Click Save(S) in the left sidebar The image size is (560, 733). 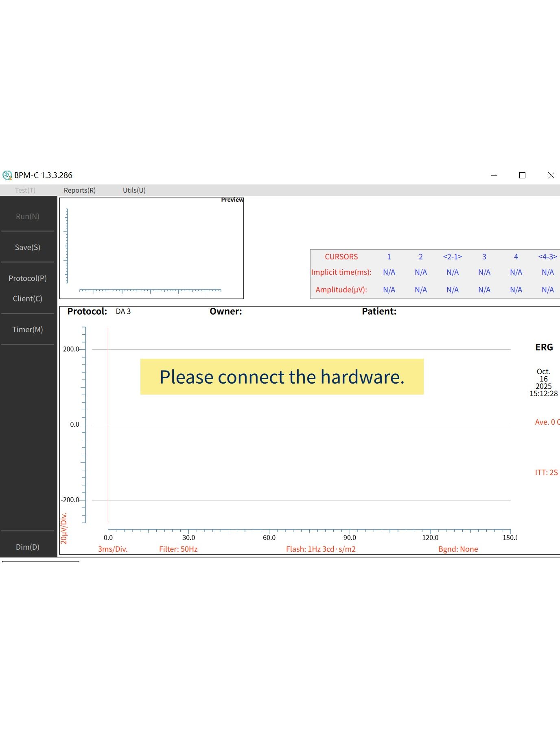click(28, 247)
